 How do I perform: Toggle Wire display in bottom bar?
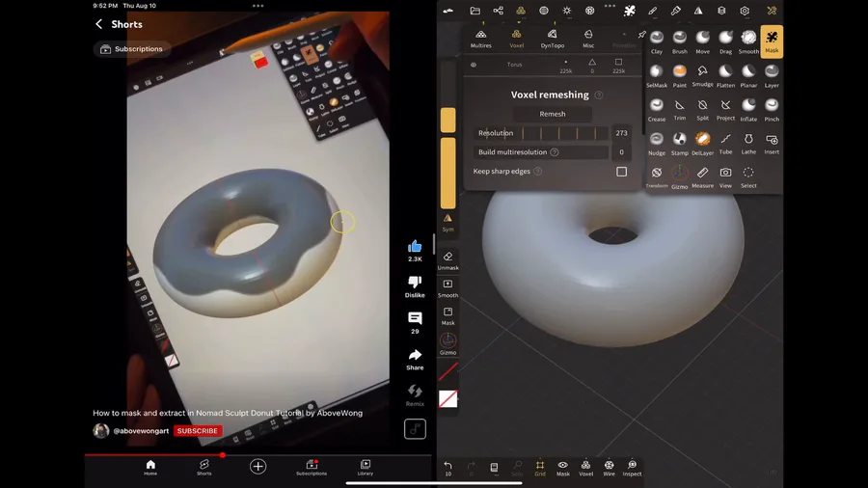click(609, 468)
